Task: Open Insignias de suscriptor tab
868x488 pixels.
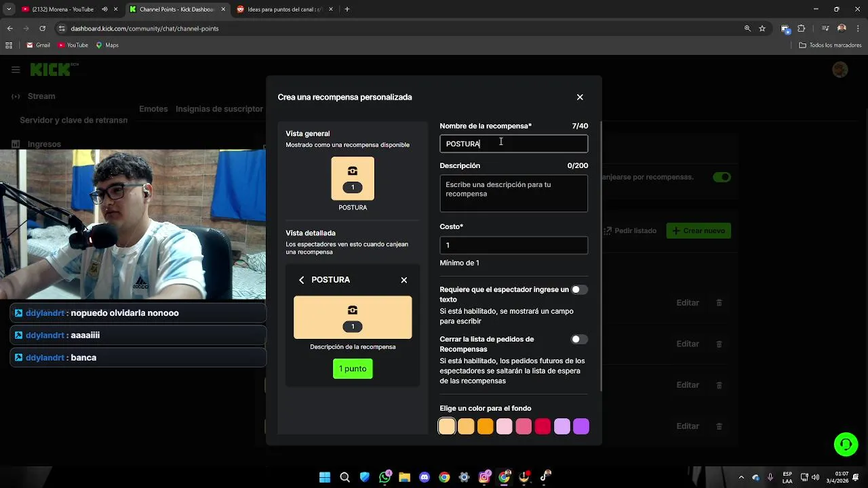Action: [x=219, y=108]
